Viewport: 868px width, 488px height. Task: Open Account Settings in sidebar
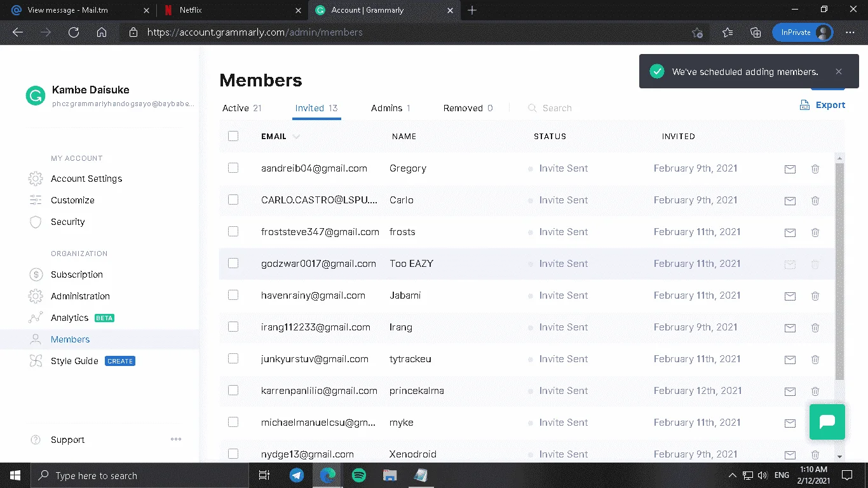point(86,179)
